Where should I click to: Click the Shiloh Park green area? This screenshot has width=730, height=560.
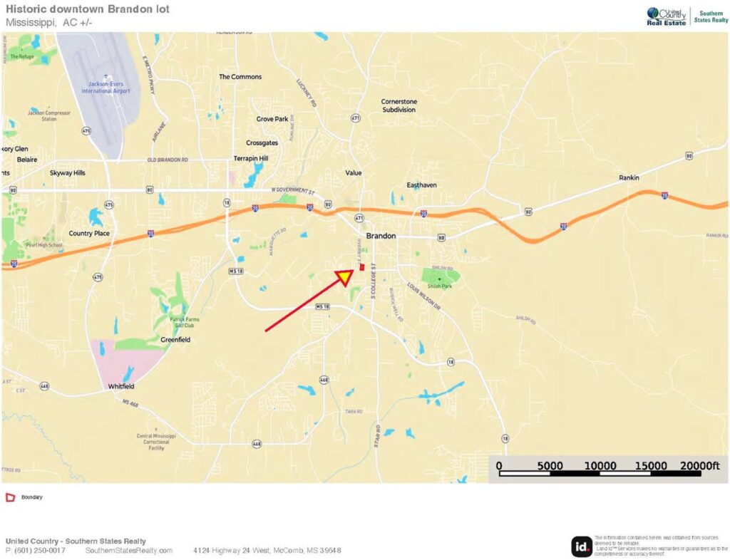coord(438,276)
